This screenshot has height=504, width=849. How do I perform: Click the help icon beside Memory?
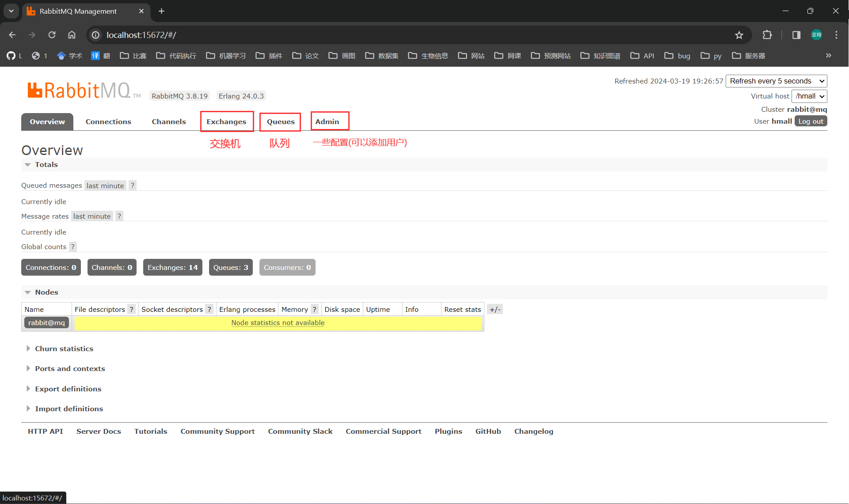(314, 309)
